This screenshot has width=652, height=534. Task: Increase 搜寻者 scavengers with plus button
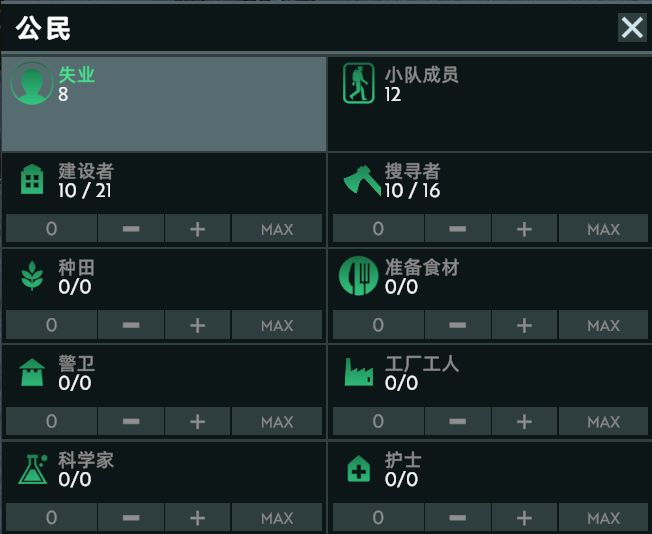524,229
